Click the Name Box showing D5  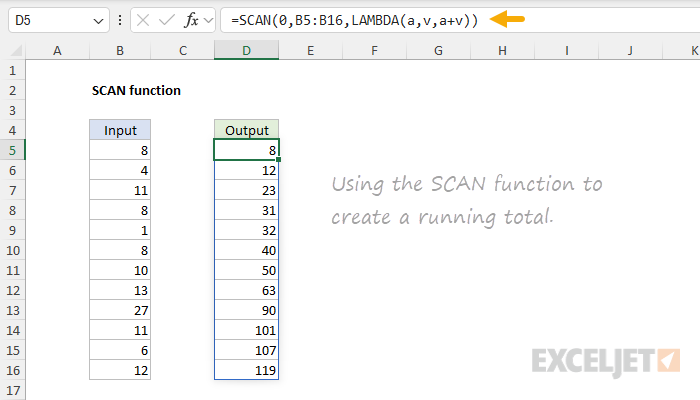click(x=58, y=20)
